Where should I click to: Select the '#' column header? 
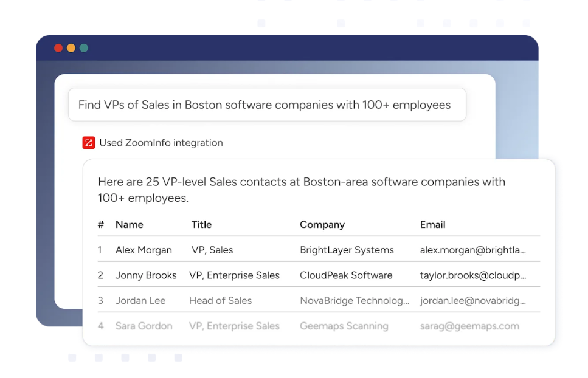pos(100,224)
